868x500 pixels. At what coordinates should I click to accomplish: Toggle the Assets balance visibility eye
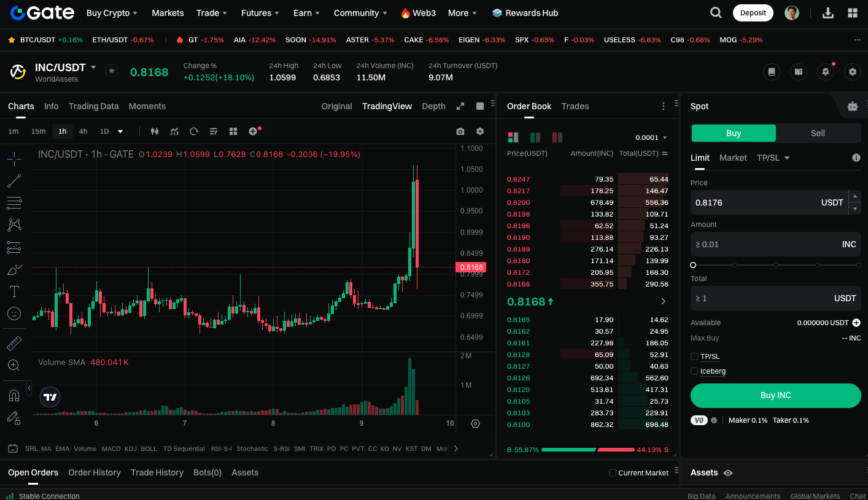(728, 473)
